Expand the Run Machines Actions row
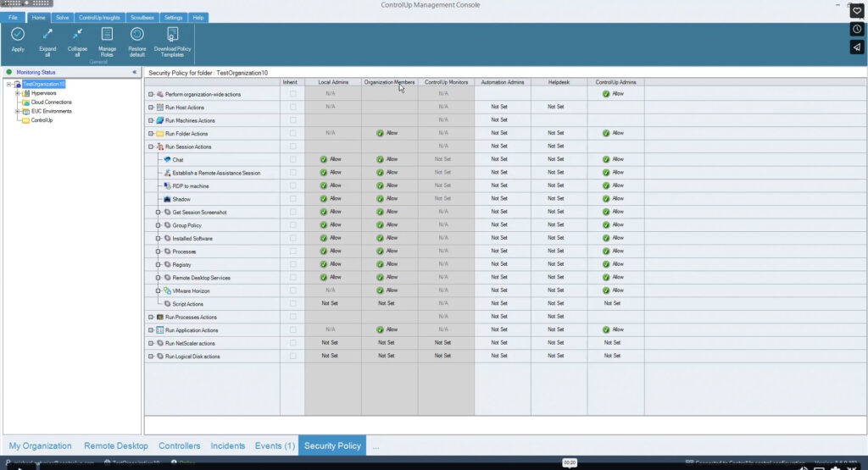Viewport: 868px width, 470px height. [x=151, y=120]
